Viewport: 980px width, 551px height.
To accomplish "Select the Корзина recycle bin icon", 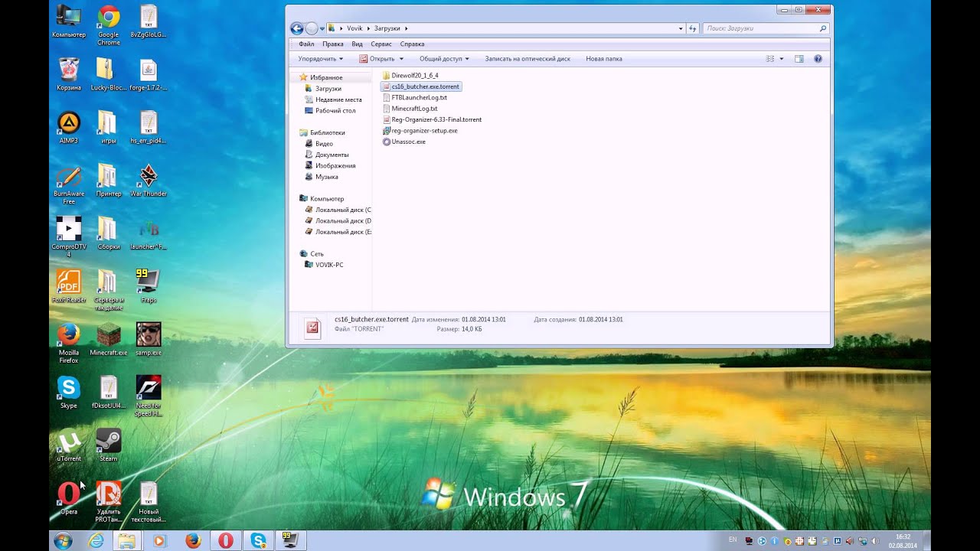I will click(68, 74).
